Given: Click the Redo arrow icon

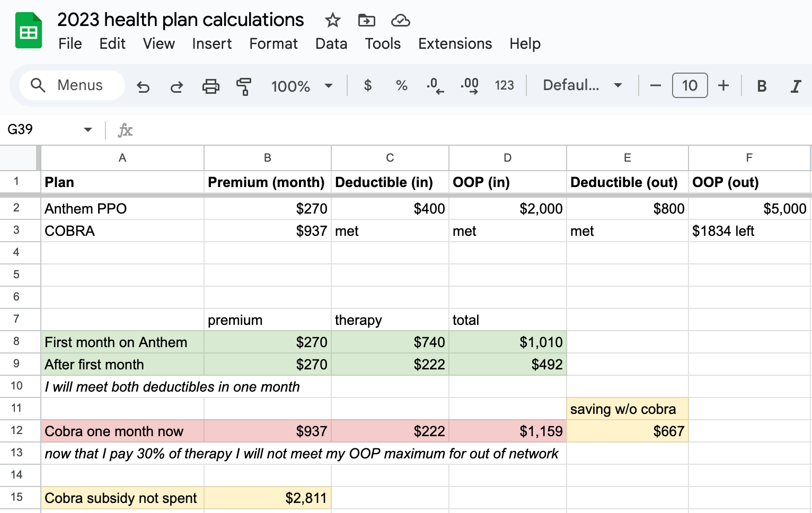Looking at the screenshot, I should coord(176,86).
